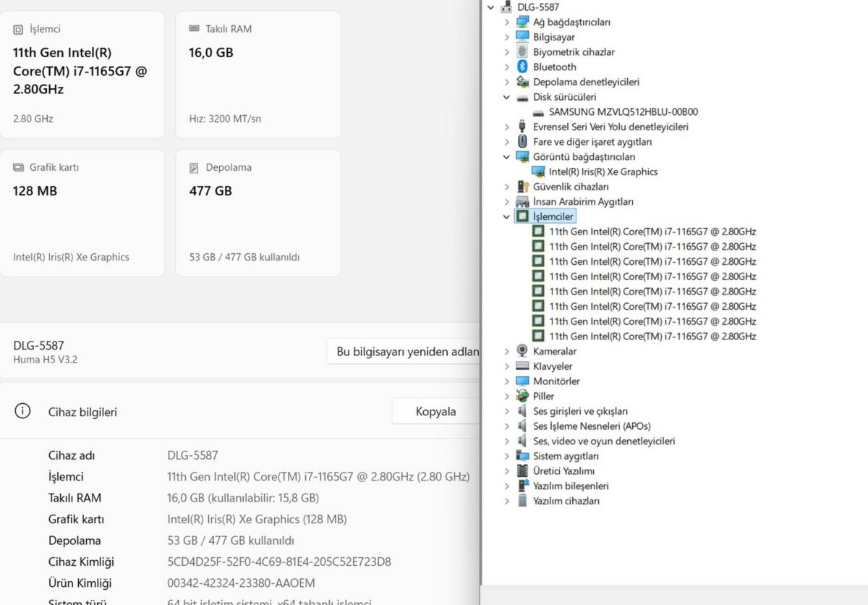Click the Üretici Yazılımı firmware icon
The image size is (868, 605).
522,471
